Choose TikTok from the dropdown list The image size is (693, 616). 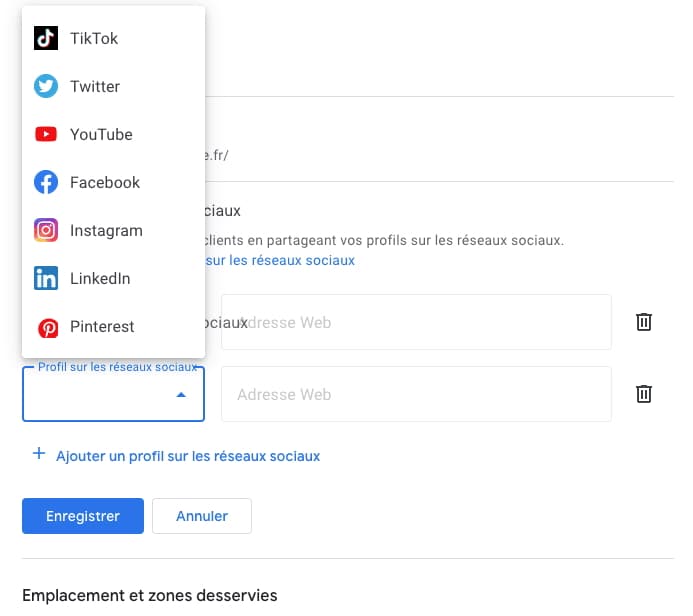click(114, 38)
